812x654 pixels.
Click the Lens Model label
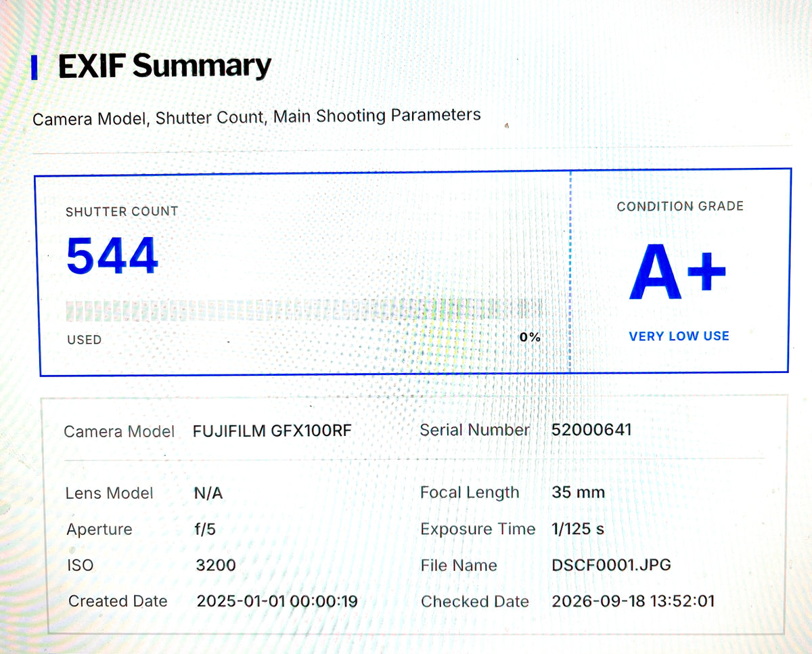click(110, 493)
